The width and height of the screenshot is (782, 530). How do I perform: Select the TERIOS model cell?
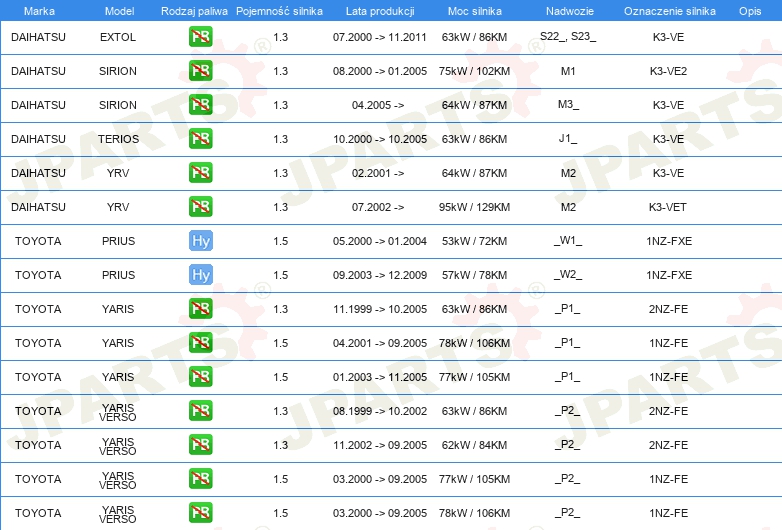(x=118, y=139)
